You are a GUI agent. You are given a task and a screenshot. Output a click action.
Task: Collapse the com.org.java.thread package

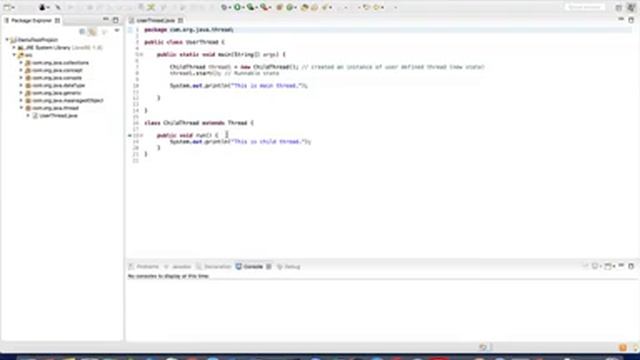click(21, 108)
